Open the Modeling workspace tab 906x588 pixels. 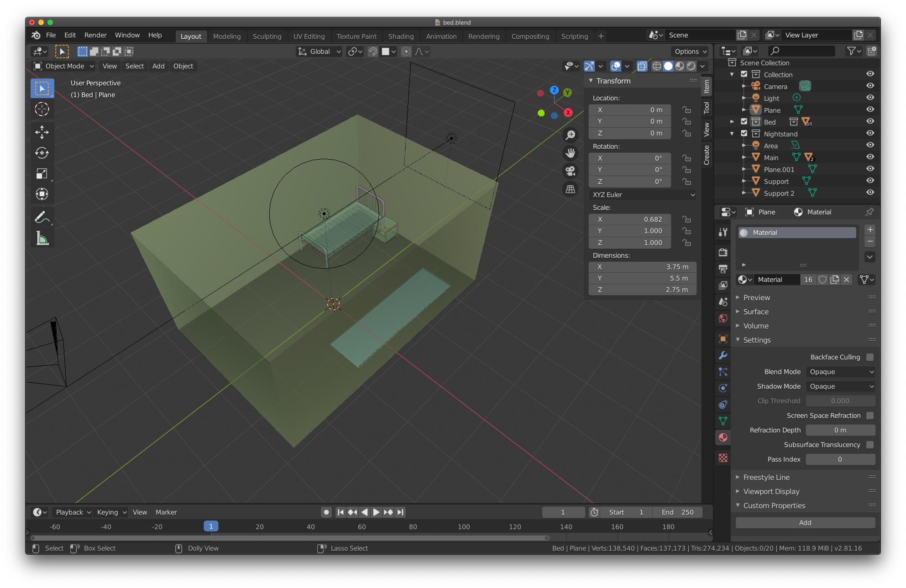[227, 36]
